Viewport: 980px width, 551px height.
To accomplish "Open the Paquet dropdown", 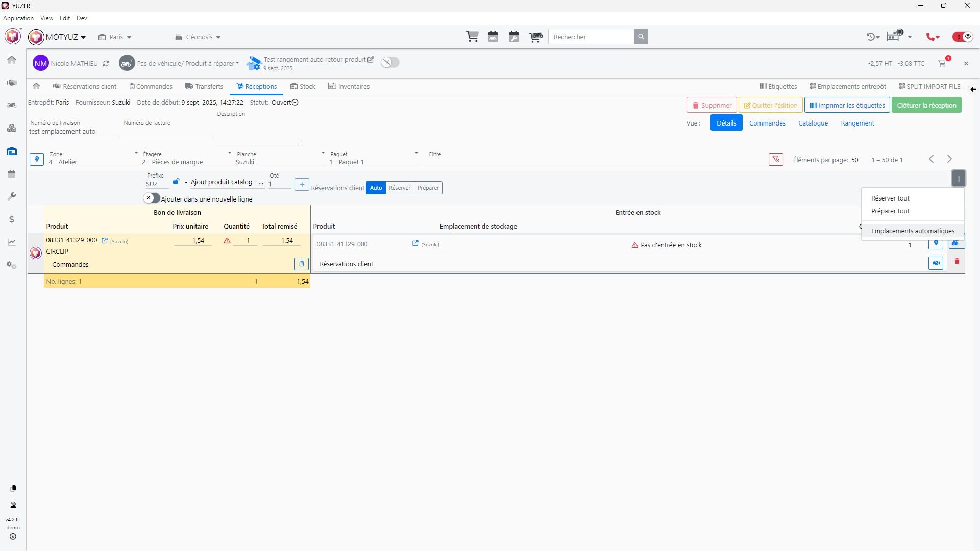I will 416,153.
